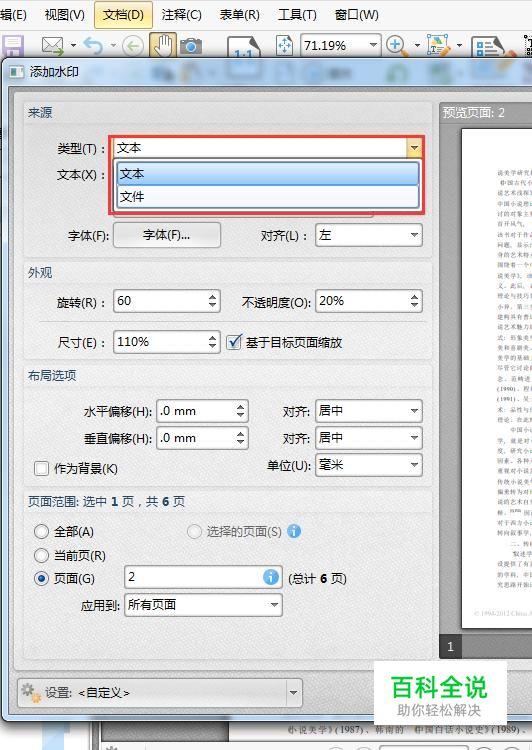Viewport: 532px width, 750px height.
Task: Open dropdown arrow beside typewriter tool
Action: pos(459,46)
